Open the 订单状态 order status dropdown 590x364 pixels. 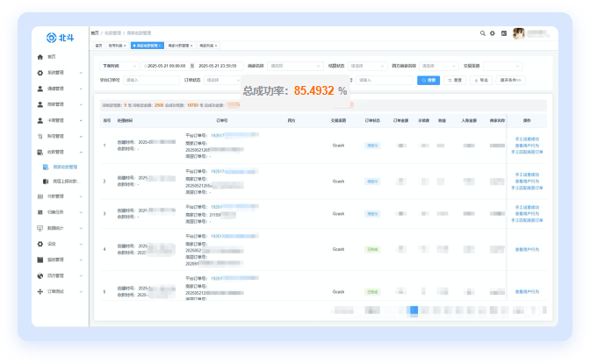[223, 80]
